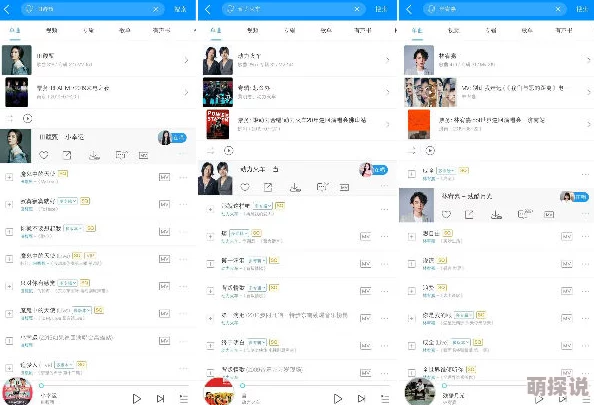
Task: Select the underlined first tab on the male singer screen
Action: click(x=417, y=30)
